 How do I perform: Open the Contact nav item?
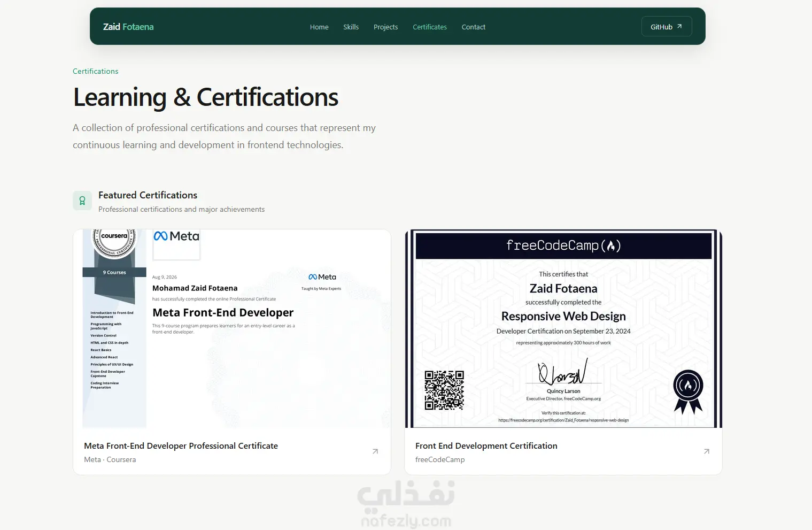point(474,27)
